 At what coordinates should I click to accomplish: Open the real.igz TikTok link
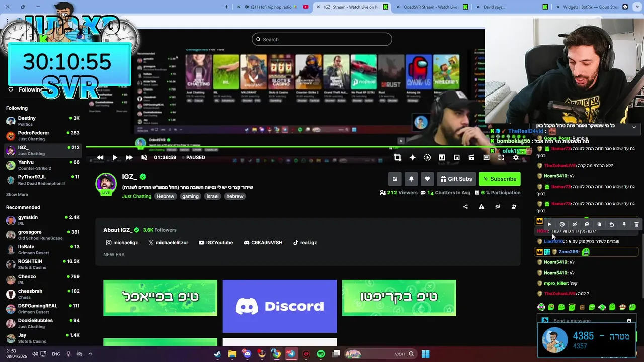click(305, 243)
